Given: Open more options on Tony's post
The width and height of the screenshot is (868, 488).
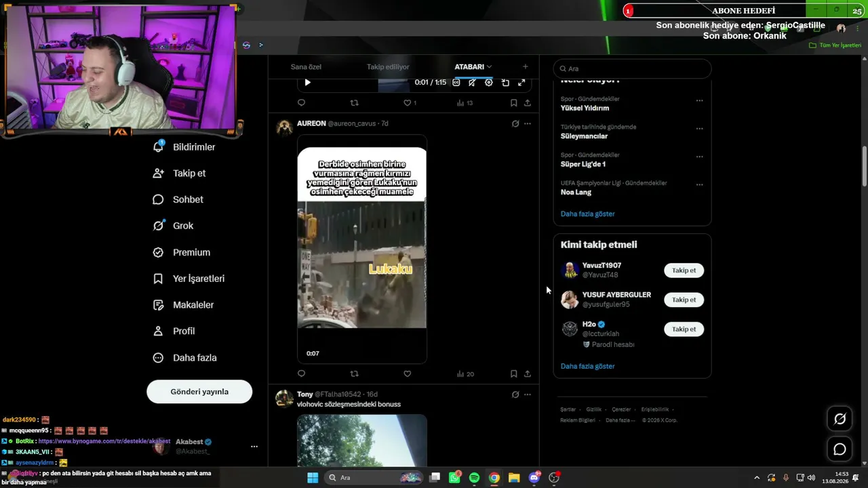Looking at the screenshot, I should (x=528, y=394).
